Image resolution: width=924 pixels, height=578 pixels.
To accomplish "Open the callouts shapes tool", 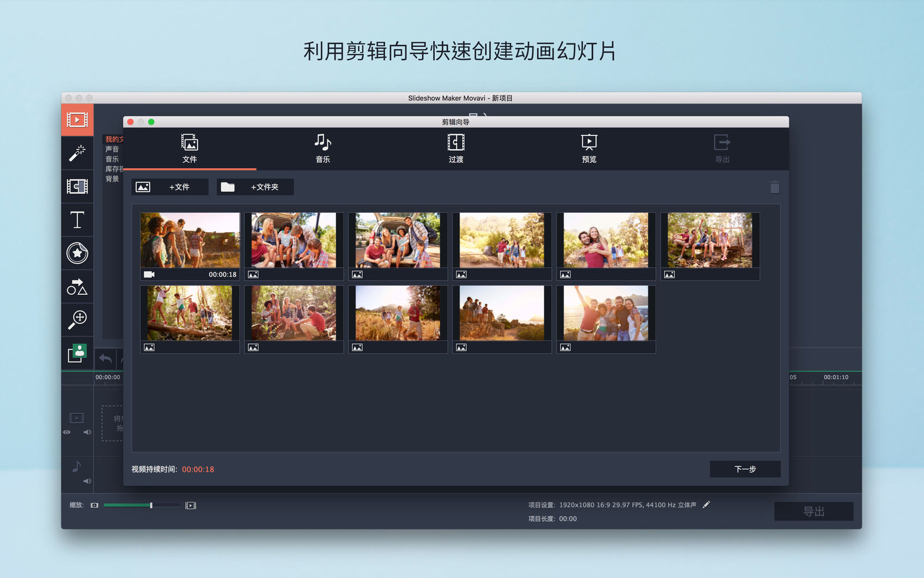I will 77,287.
